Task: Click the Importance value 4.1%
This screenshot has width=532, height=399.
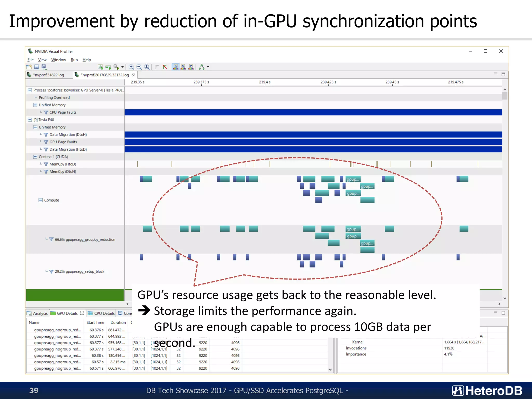Action: pyautogui.click(x=448, y=354)
